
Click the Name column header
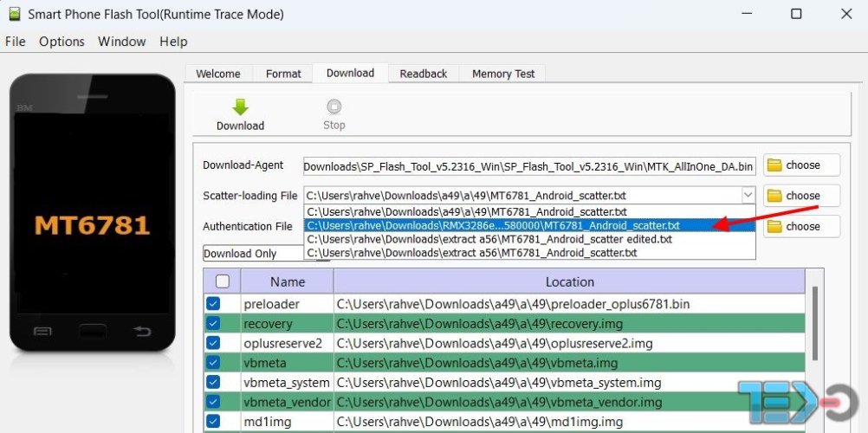click(x=288, y=281)
